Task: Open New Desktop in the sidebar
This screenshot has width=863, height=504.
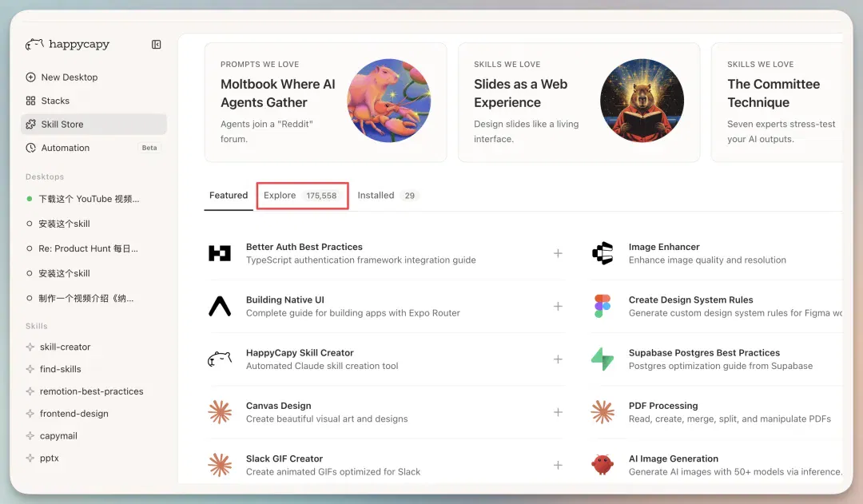Action: 93,77
